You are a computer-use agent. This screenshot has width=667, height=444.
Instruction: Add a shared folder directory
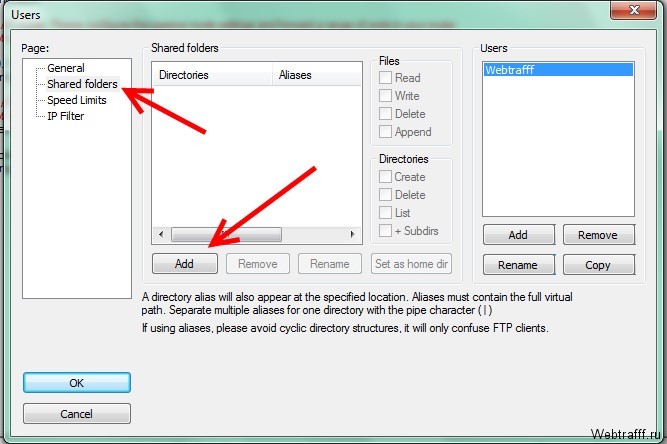(185, 264)
